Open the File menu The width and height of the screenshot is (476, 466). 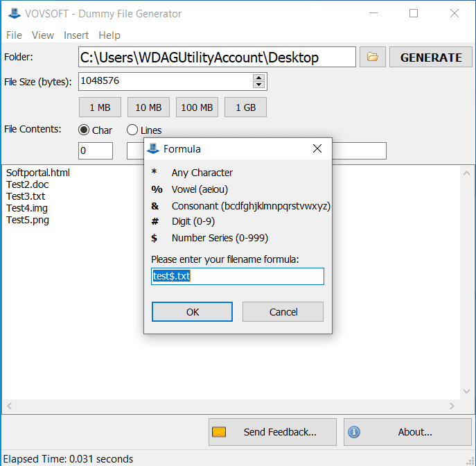pyautogui.click(x=14, y=35)
